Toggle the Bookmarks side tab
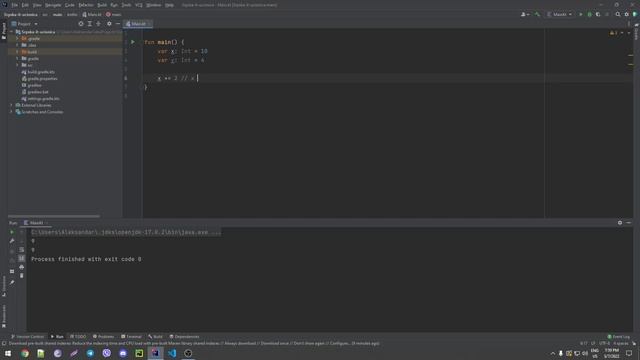Viewport: 640px width, 360px height. point(4,316)
